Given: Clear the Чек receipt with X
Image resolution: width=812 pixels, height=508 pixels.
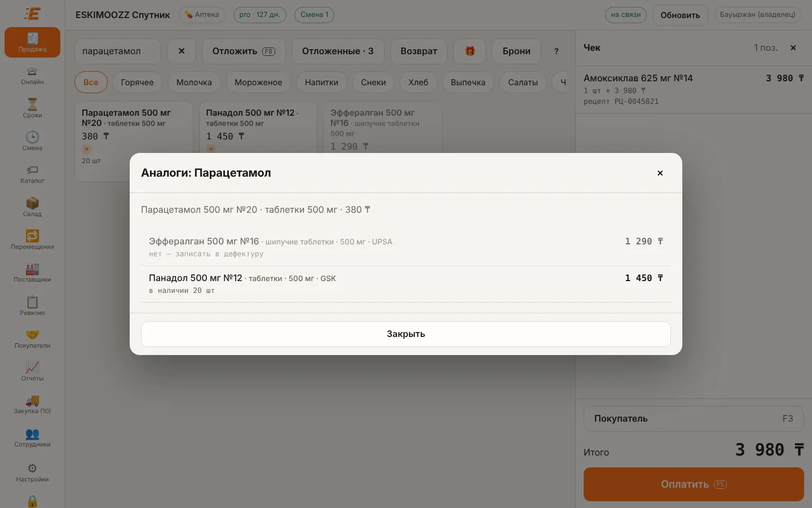Looking at the screenshot, I should (793, 48).
